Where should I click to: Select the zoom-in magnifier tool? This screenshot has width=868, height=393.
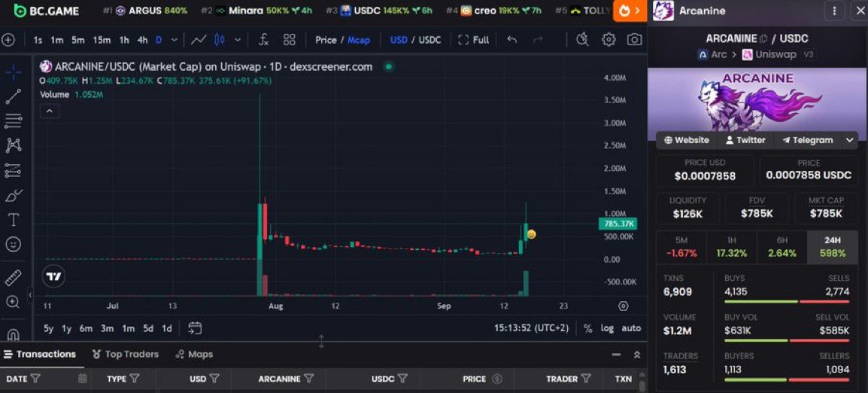[14, 302]
